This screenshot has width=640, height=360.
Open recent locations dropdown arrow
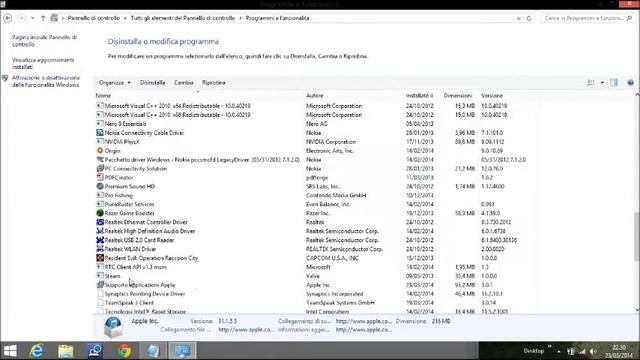pyautogui.click(x=33, y=18)
